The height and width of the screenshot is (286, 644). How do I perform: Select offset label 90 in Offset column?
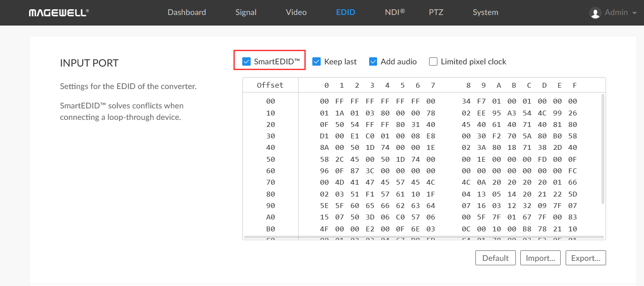[x=270, y=205]
